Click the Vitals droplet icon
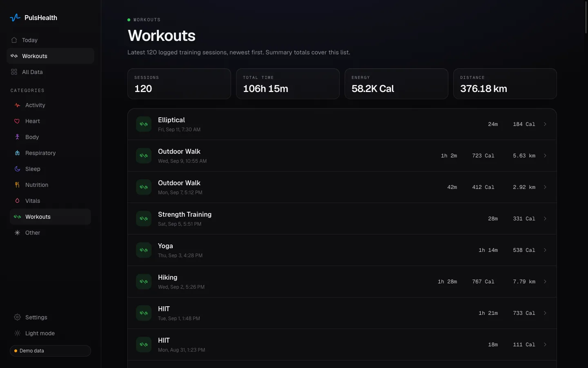The image size is (588, 368). (17, 201)
